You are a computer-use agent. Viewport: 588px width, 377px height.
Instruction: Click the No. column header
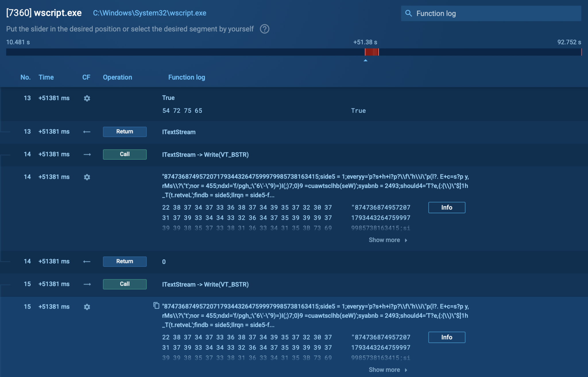pos(25,77)
